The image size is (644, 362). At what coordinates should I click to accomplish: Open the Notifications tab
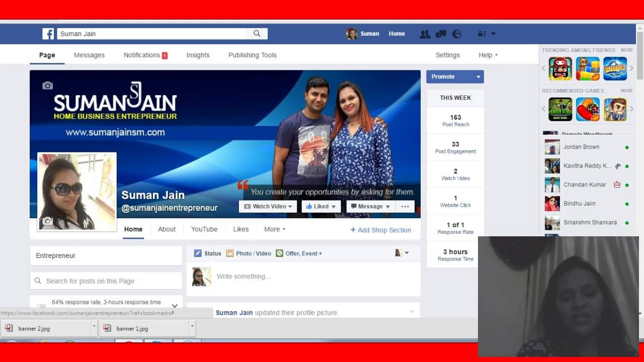(x=145, y=55)
